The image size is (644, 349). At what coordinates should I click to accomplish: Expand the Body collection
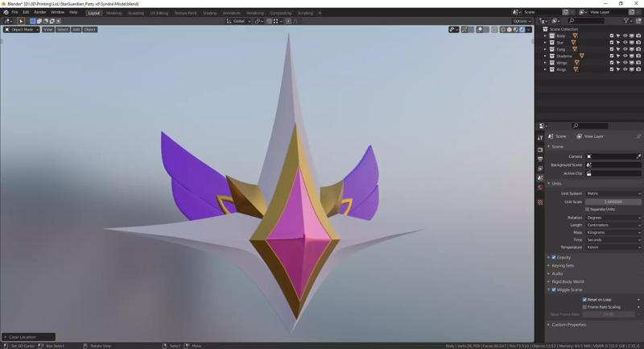tap(545, 35)
